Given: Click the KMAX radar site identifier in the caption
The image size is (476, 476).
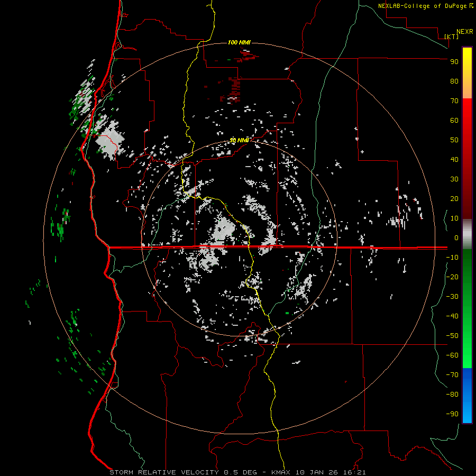Looking at the screenshot, I should point(280,472).
